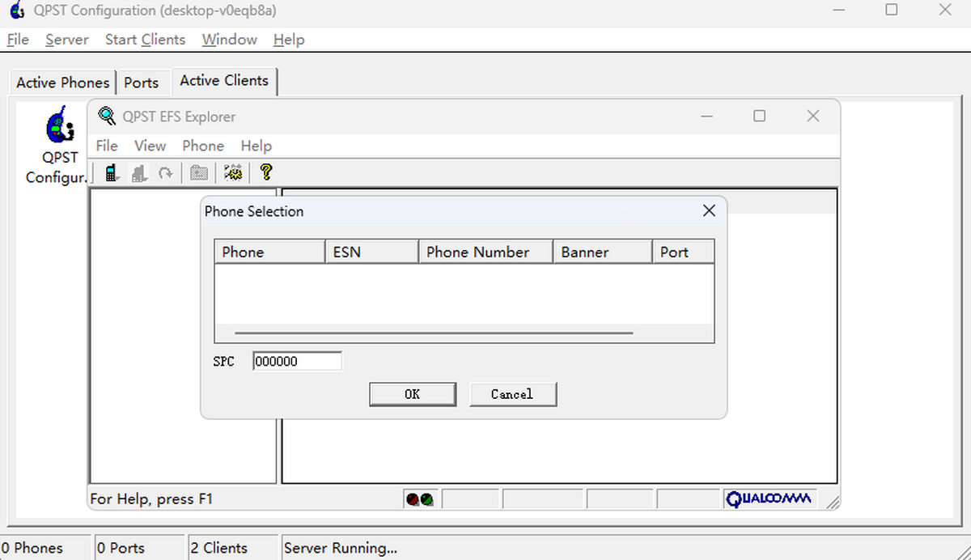Click the magnifier icon in EFS Explorer title bar
This screenshot has width=971, height=560.
point(107,116)
